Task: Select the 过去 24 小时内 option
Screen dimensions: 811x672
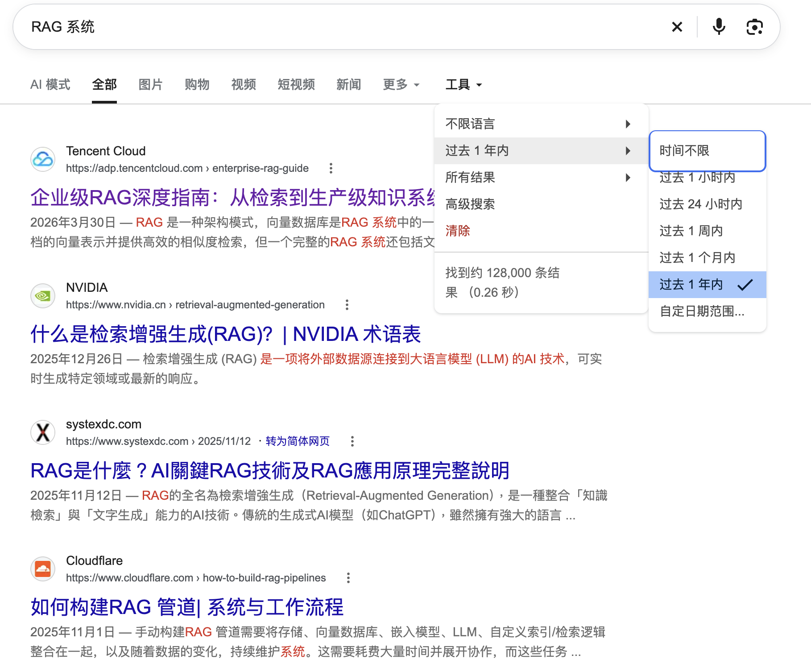Action: (707, 204)
